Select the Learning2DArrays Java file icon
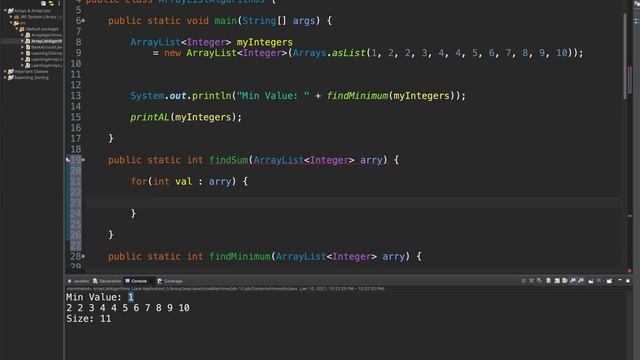This screenshot has width=640, height=360. 27,53
